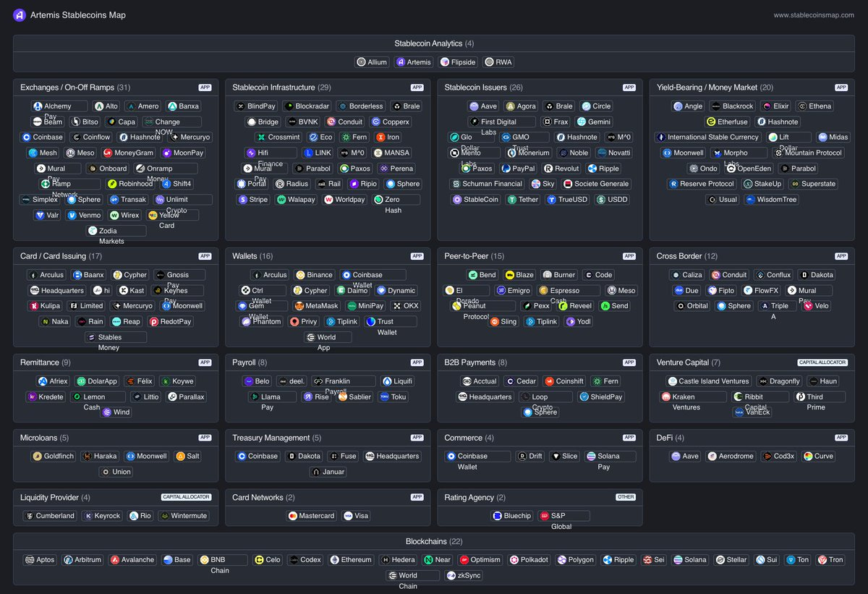The width and height of the screenshot is (868, 594).
Task: Click the Goldfinch microloans chip
Action: [54, 457]
